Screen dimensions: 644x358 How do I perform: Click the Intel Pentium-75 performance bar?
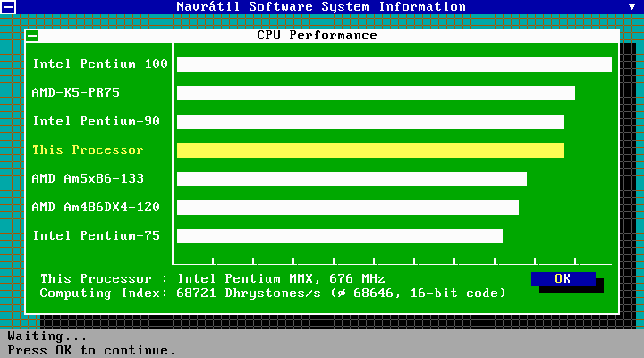pos(340,236)
